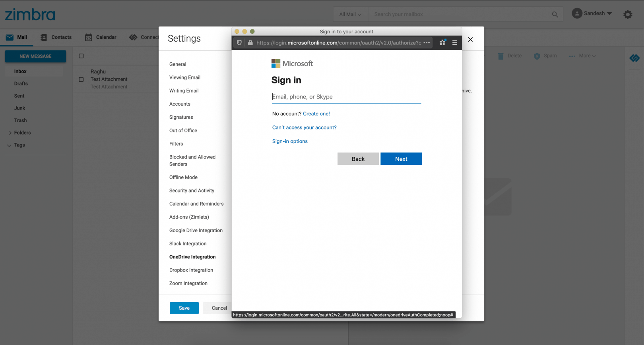Open the browser hamburger menu
The image size is (644, 345).
tap(454, 42)
